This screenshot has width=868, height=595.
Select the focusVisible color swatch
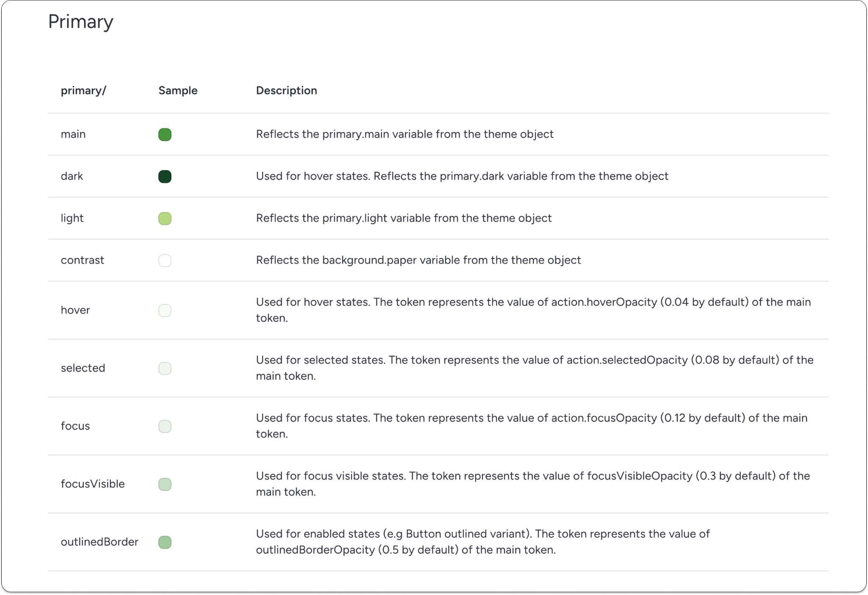(164, 484)
